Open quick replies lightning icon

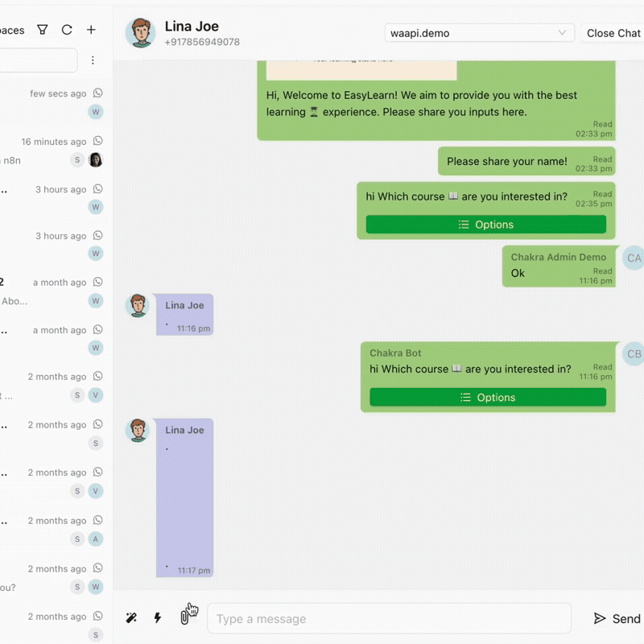[x=158, y=618]
